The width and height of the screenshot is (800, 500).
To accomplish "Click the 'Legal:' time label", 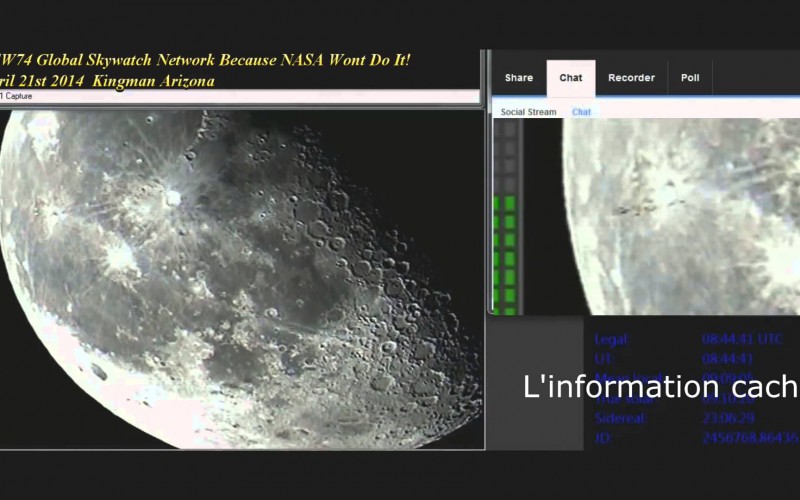I will point(612,339).
